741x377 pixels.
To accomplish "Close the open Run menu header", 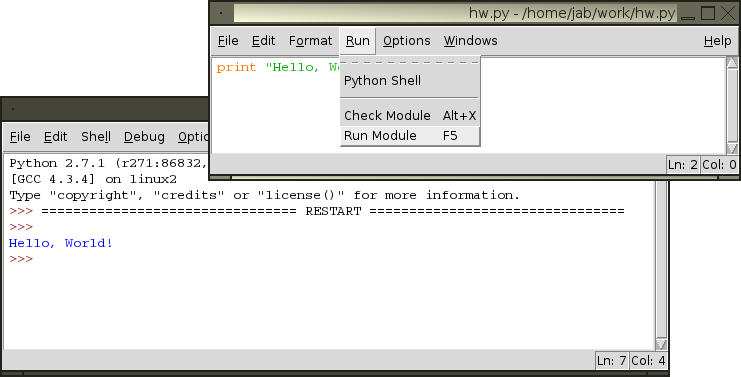I will tap(357, 41).
